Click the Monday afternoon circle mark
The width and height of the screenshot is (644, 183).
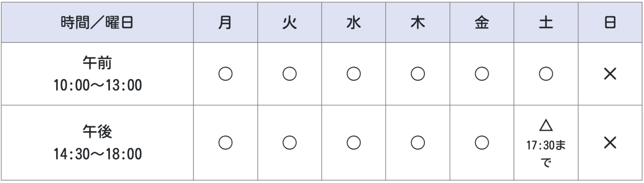(x=226, y=143)
